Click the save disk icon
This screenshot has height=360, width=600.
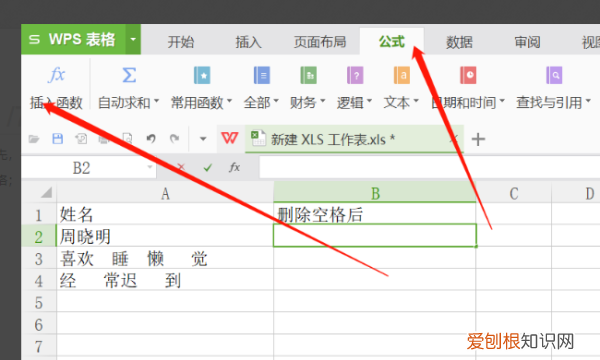click(x=57, y=138)
